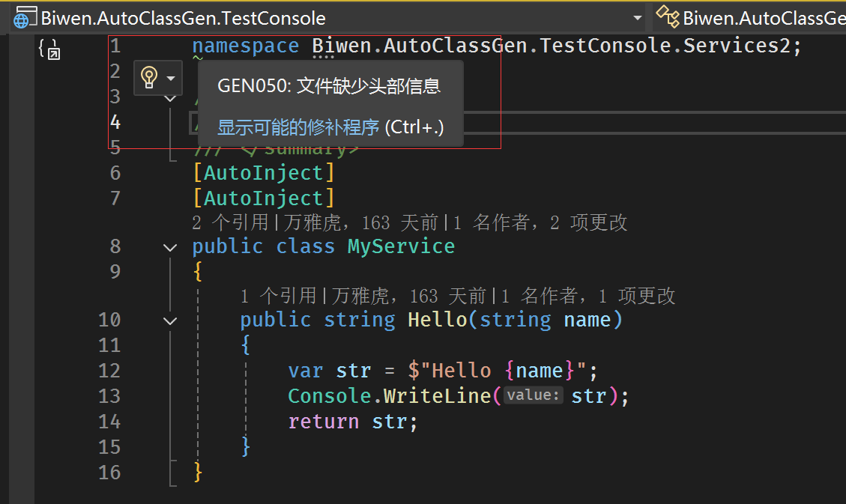Image resolution: width=846 pixels, height=504 pixels.
Task: Collapse the summary comment block at line 3
Action: [x=170, y=98]
